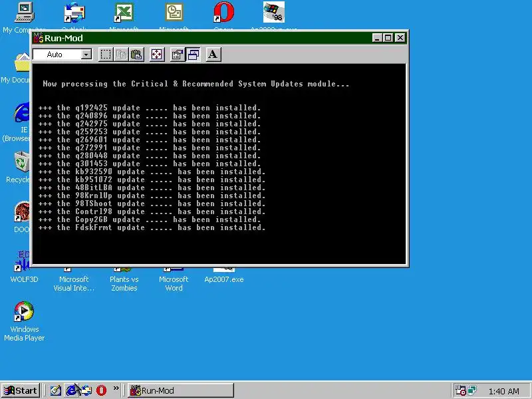Click the q259253 update line
This screenshot has height=399, width=532.
click(x=150, y=132)
